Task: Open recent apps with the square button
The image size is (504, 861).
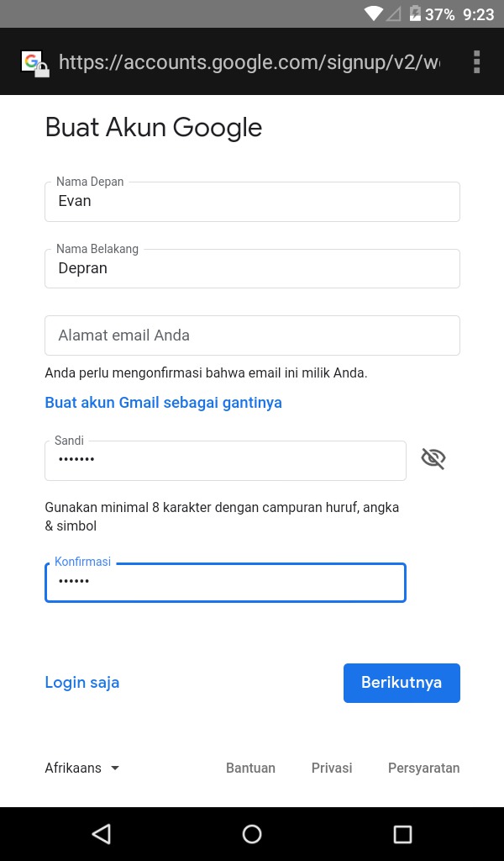Action: [x=402, y=833]
